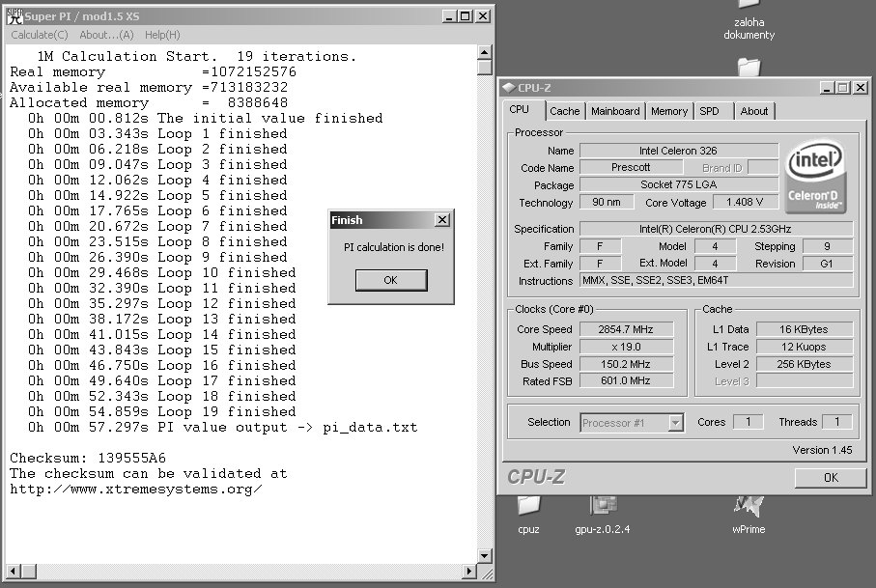Click the PI value output pi_data.txt line
This screenshot has height=588, width=876.
(223, 428)
